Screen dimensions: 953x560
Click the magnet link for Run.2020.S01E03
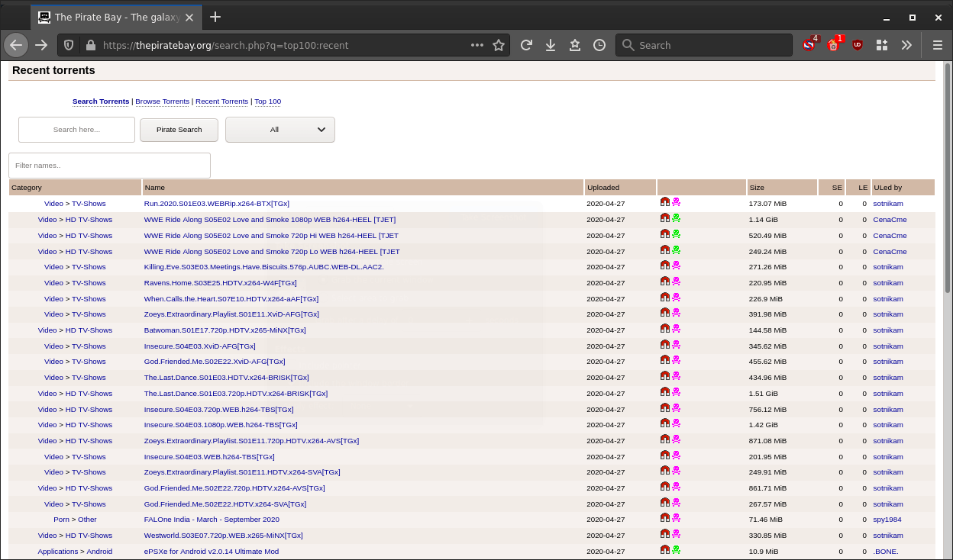coord(664,202)
